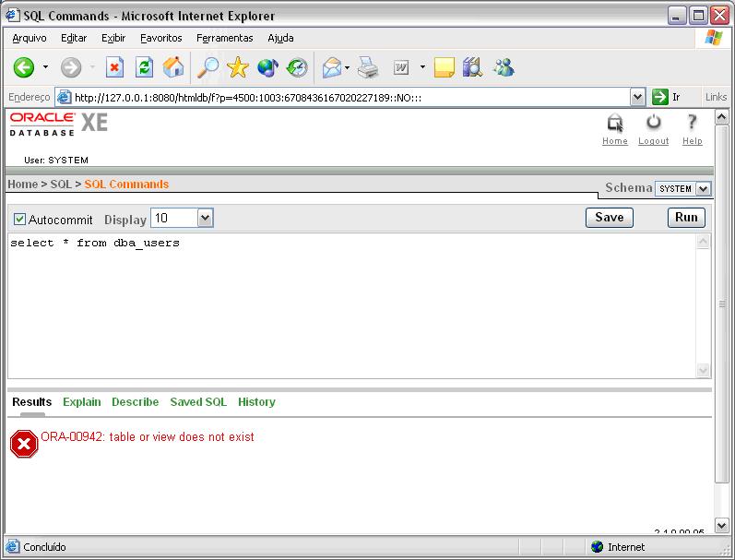Open the Ferramentas menu
This screenshot has height=560, width=735.
pos(224,38)
